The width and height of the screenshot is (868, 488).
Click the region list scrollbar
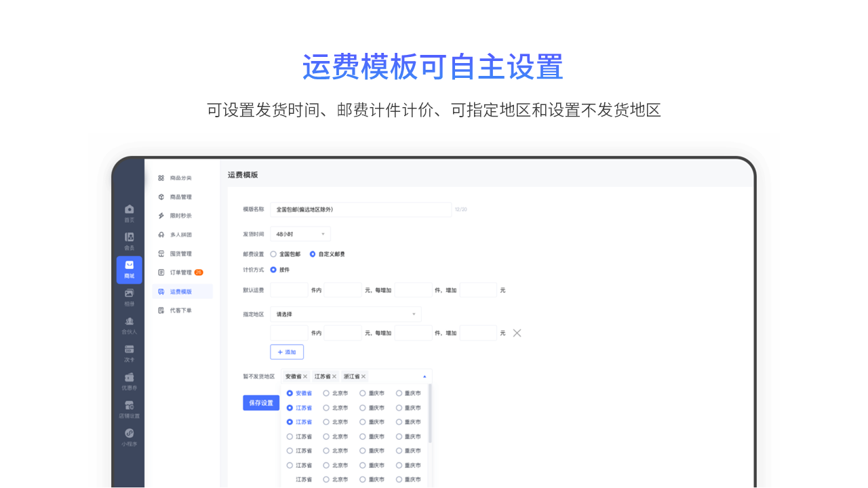(x=430, y=413)
